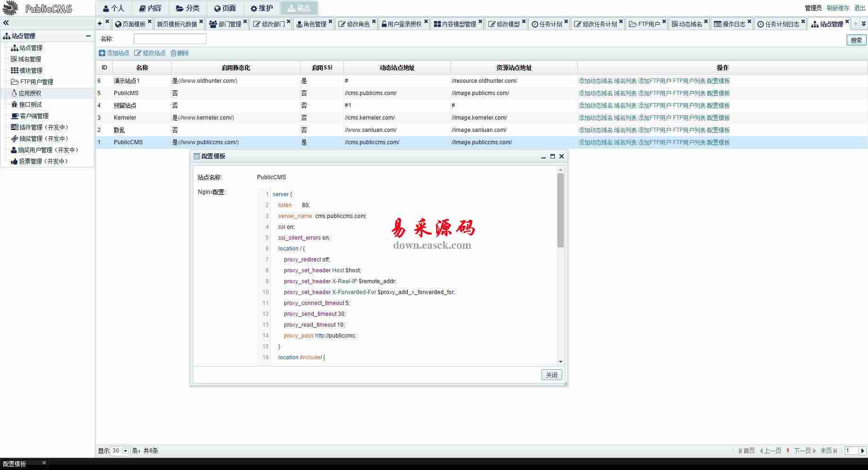
Task: Click the 修改站点 edit icon
Action: tap(138, 53)
